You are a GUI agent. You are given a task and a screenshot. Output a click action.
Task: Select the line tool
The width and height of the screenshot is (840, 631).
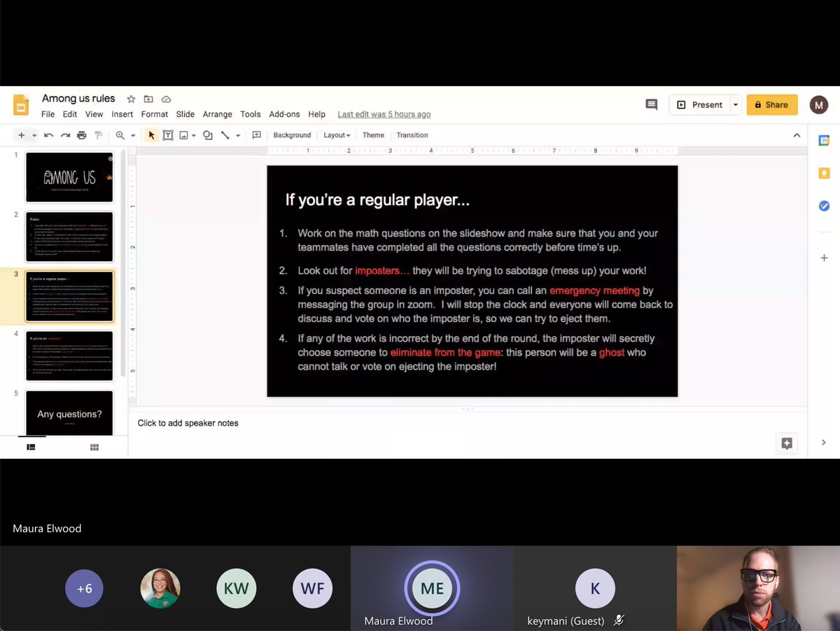pos(225,135)
